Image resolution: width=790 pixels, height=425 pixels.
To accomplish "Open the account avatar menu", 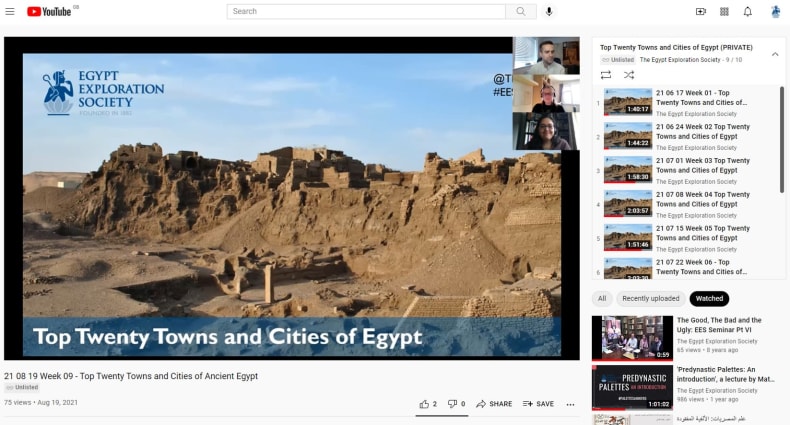I will pos(775,11).
